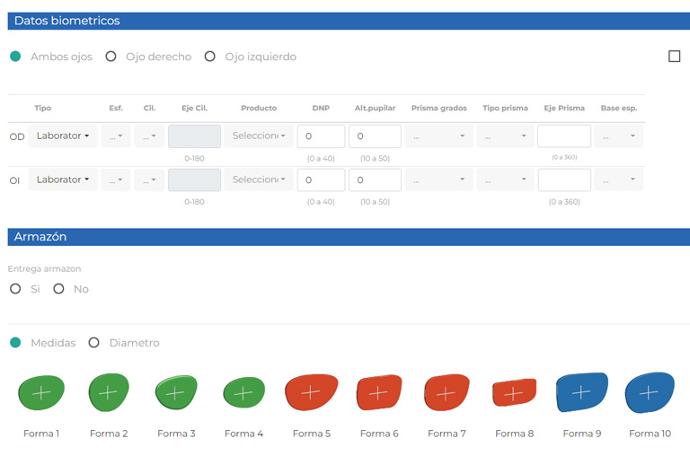Expand the OD Producto Seleccione dropdown
The image size is (690, 456).
(259, 136)
